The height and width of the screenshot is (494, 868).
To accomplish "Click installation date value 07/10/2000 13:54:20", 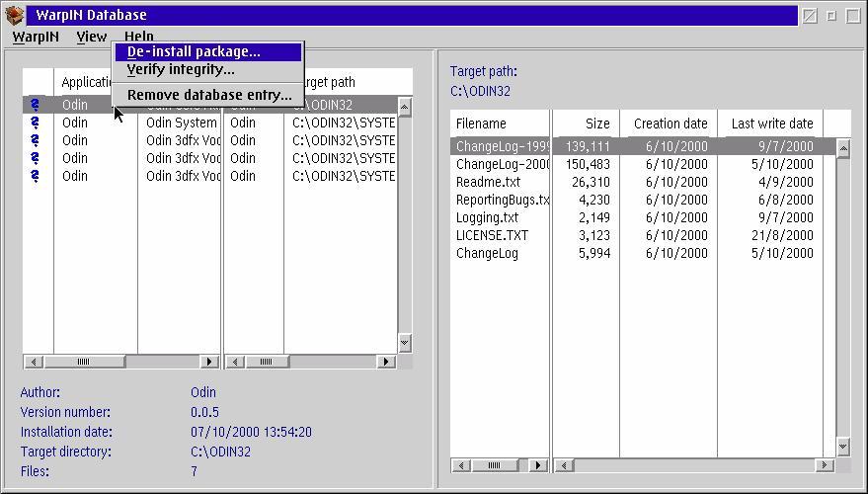I will 252,432.
